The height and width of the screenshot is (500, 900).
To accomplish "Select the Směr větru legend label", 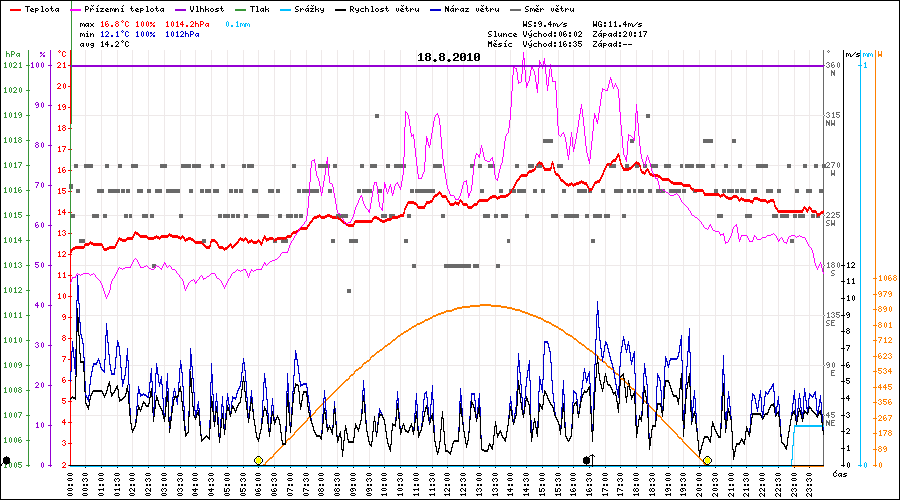I will pyautogui.click(x=549, y=9).
